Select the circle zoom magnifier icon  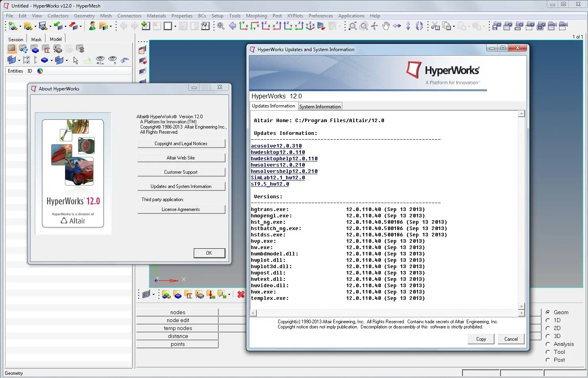click(364, 26)
